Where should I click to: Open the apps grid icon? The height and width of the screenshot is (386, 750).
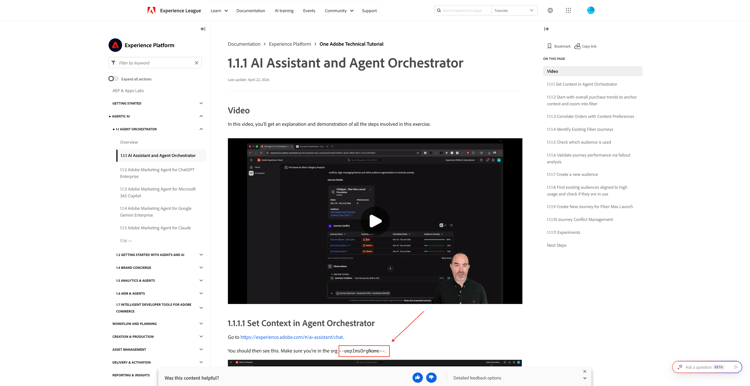pyautogui.click(x=568, y=10)
